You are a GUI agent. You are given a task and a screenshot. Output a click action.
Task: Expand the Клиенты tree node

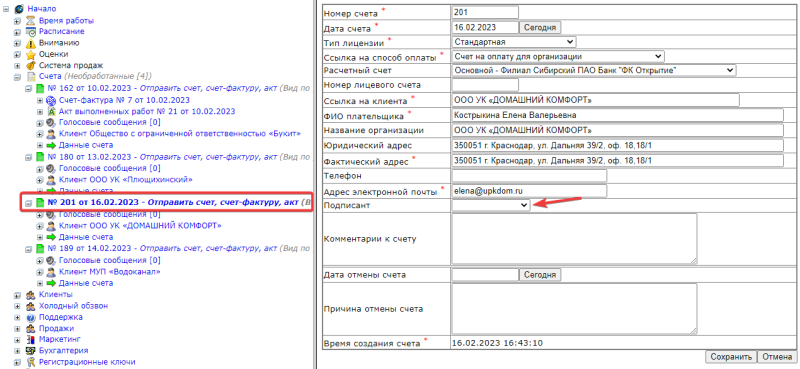[x=17, y=295]
